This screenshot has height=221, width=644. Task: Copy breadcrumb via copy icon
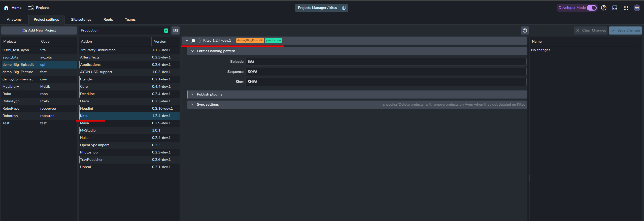click(x=344, y=8)
